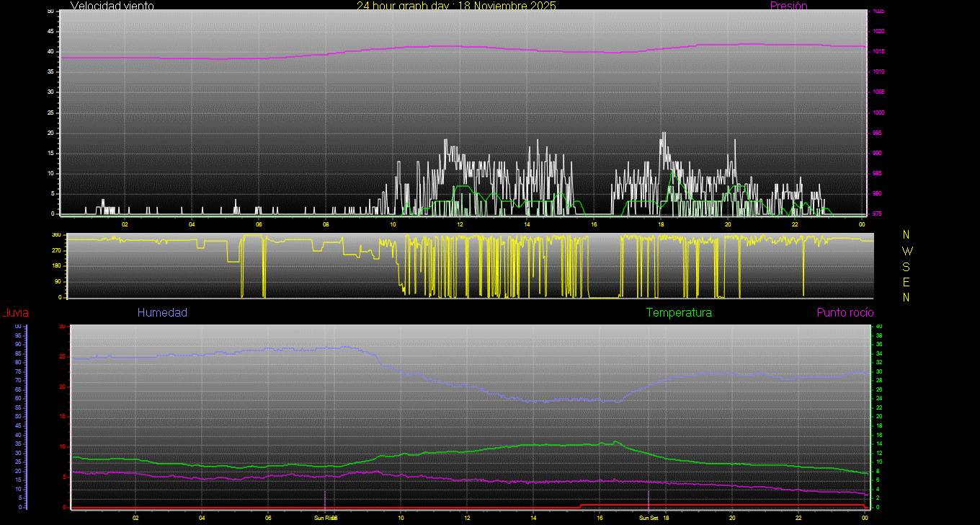Click the 'W' wind direction letter
This screenshot has width=980, height=525.
[x=906, y=251]
